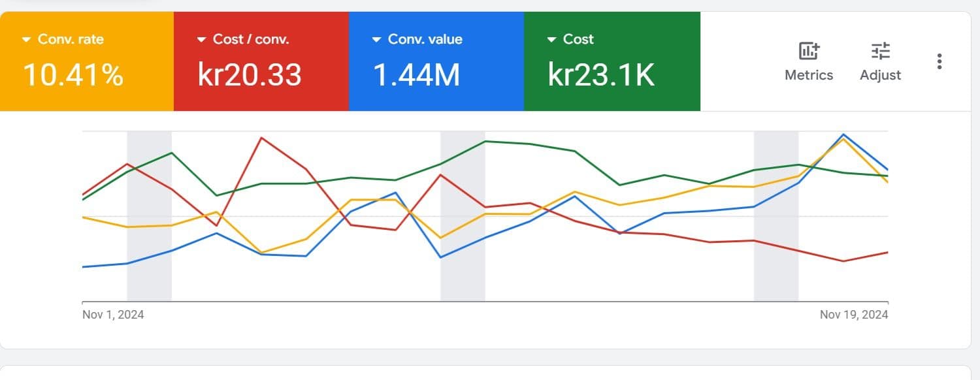Select the kr23.1K cost figure
Screen dimensions: 980x380
(x=601, y=74)
